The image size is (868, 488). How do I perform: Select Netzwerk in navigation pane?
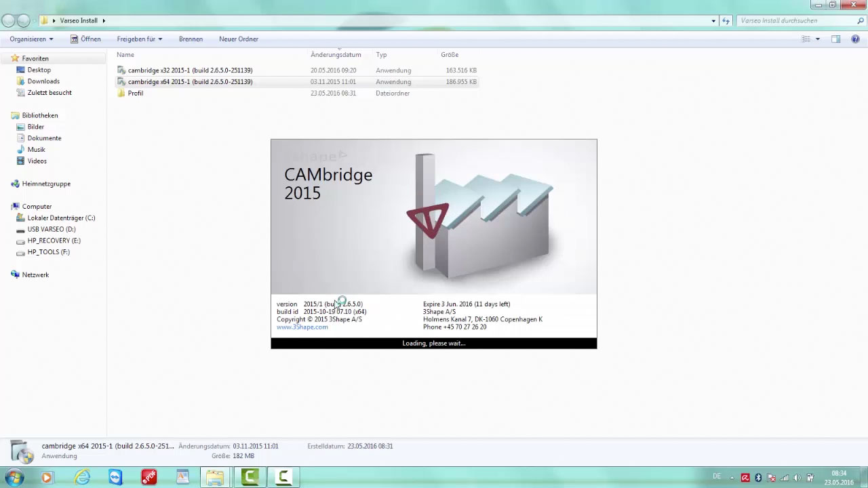coord(35,275)
